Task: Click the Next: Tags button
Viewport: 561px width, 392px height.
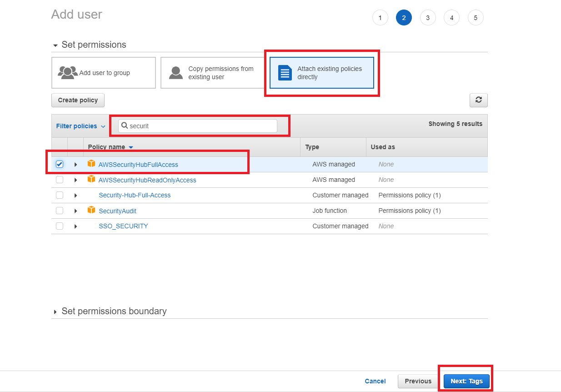Action: coord(466,381)
